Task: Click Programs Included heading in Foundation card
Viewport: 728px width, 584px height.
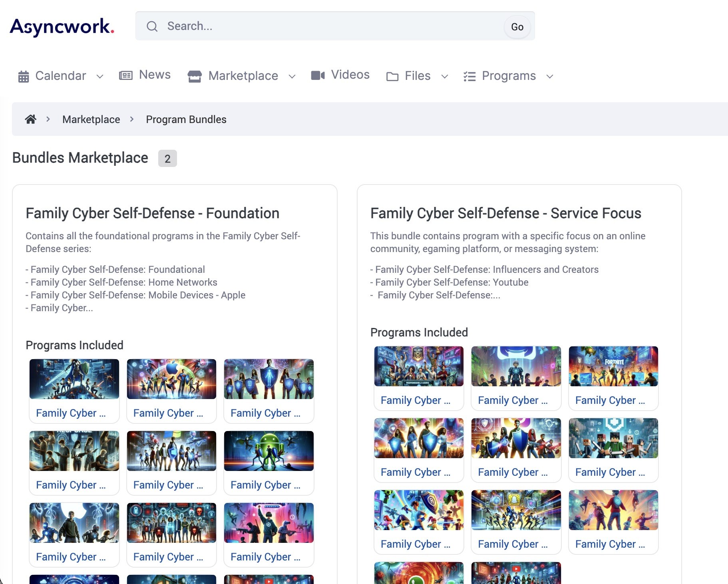Action: coord(74,345)
